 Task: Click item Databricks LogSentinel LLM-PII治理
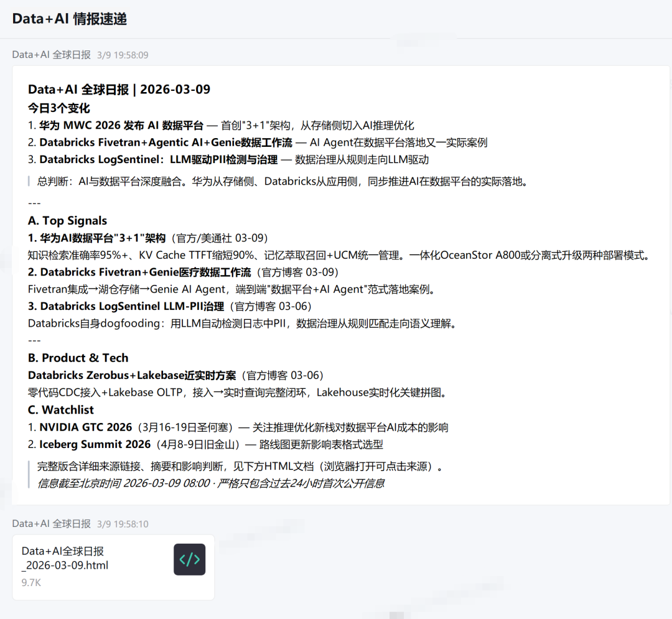coord(170,306)
